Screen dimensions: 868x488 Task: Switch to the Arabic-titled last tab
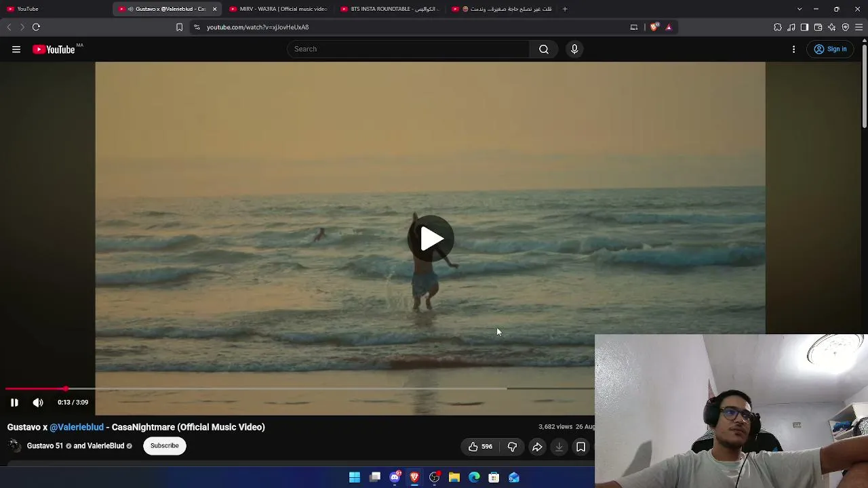500,9
